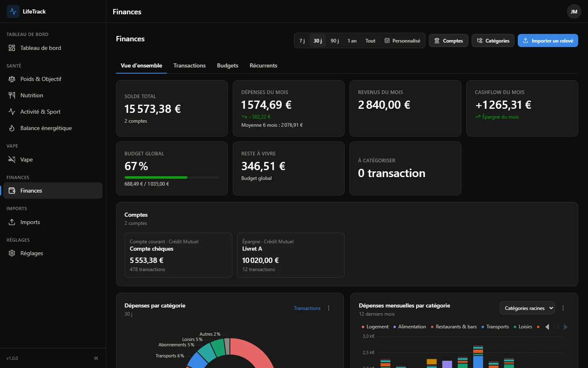This screenshot has width=588, height=368.
Task: Click the Tableau de bord grid icon
Action: 12,48
